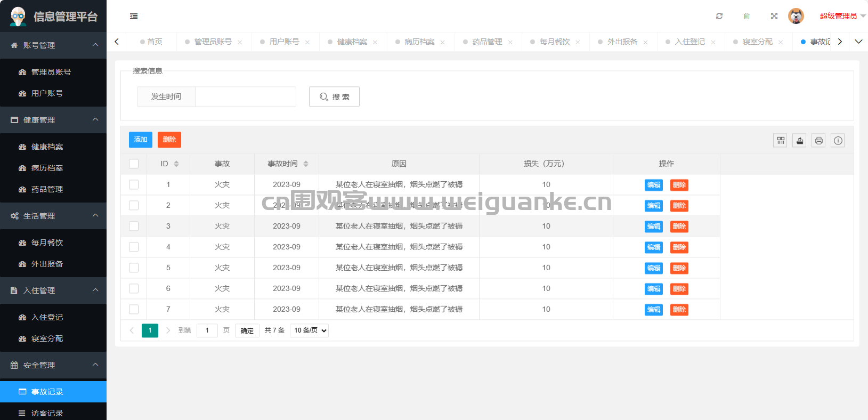Click the refresh icon in top bar
This screenshot has width=868, height=420.
pyautogui.click(x=719, y=16)
